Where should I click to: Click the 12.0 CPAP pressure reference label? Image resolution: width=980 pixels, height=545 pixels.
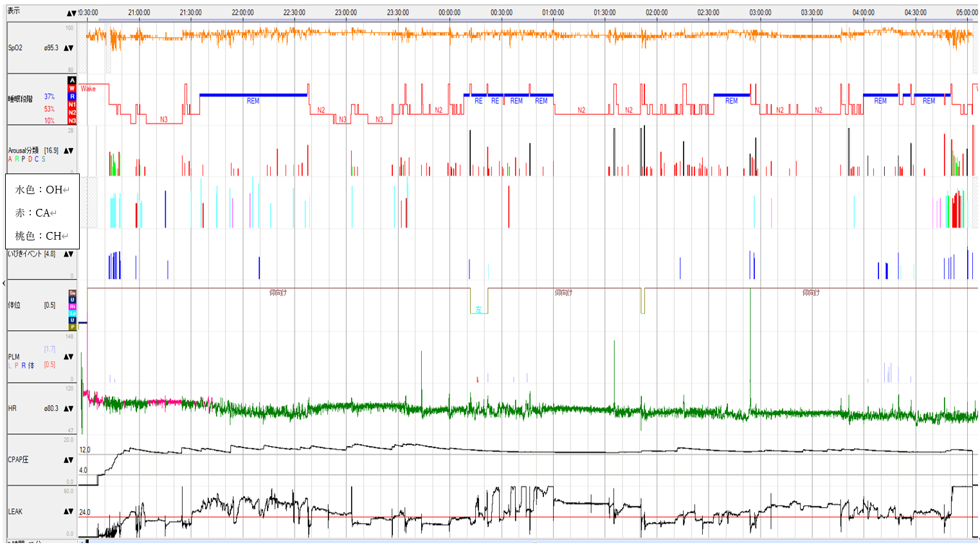coord(85,450)
